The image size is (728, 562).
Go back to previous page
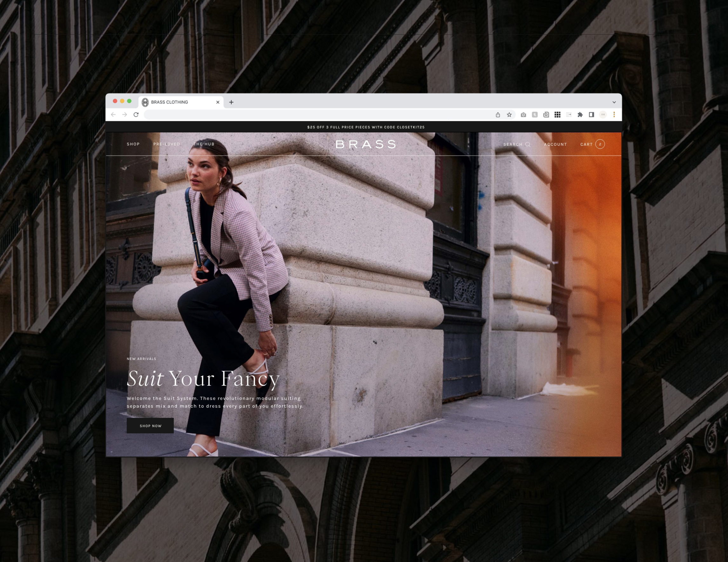[x=113, y=115]
